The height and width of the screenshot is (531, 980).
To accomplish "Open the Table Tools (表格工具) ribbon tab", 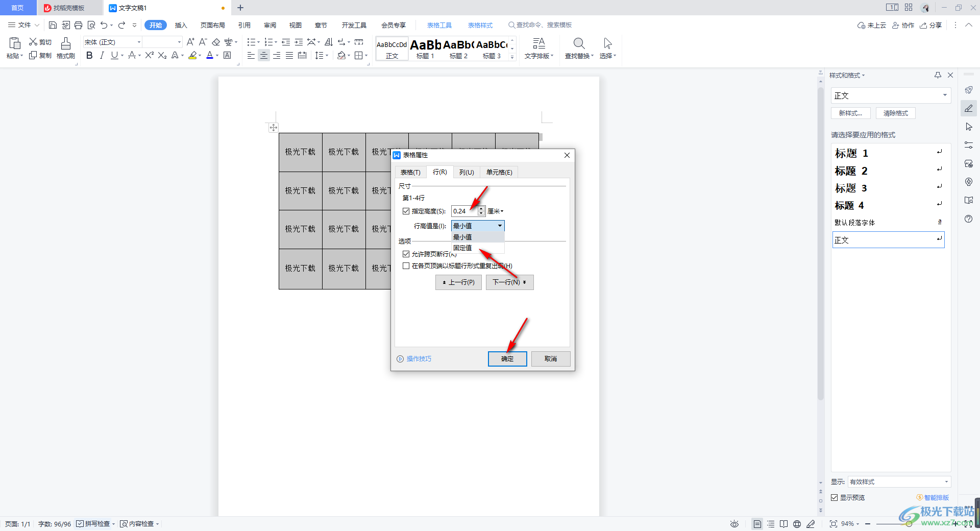I will (439, 25).
